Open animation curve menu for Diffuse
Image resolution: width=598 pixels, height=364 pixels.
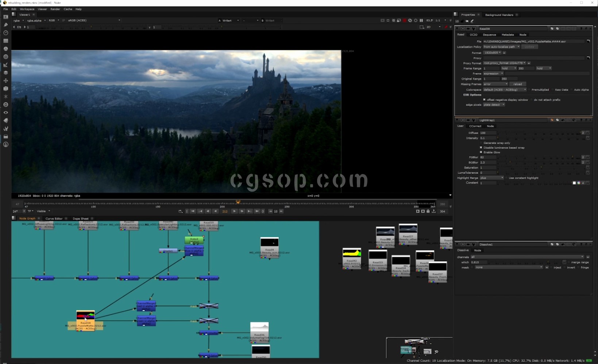587,133
